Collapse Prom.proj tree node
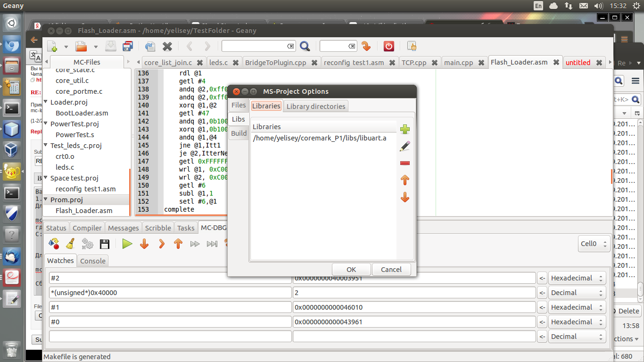Viewport: 644px width, 362px height. tap(46, 200)
